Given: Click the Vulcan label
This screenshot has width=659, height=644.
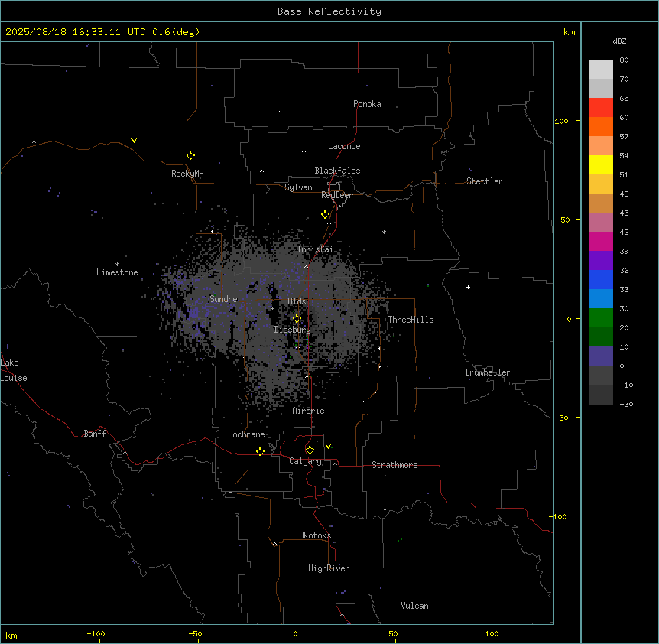Looking at the screenshot, I should (x=415, y=606).
